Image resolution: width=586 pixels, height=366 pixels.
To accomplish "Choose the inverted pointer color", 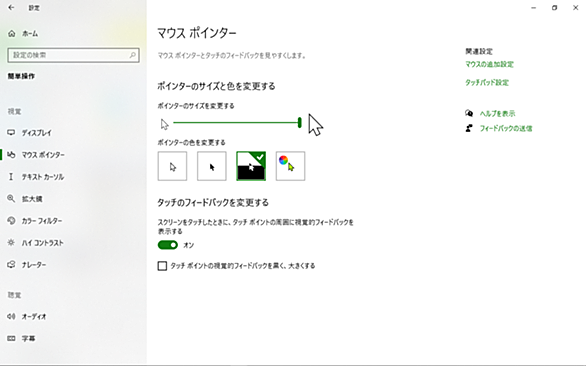I will tap(251, 166).
